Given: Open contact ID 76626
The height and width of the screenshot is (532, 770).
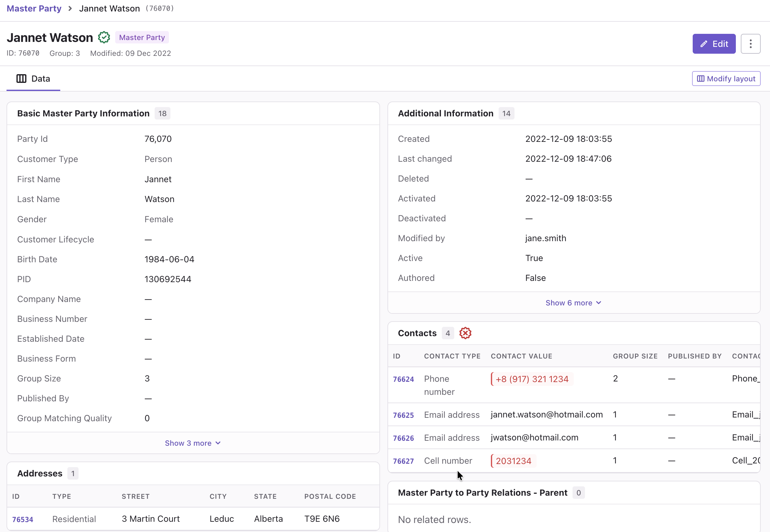Looking at the screenshot, I should (403, 438).
